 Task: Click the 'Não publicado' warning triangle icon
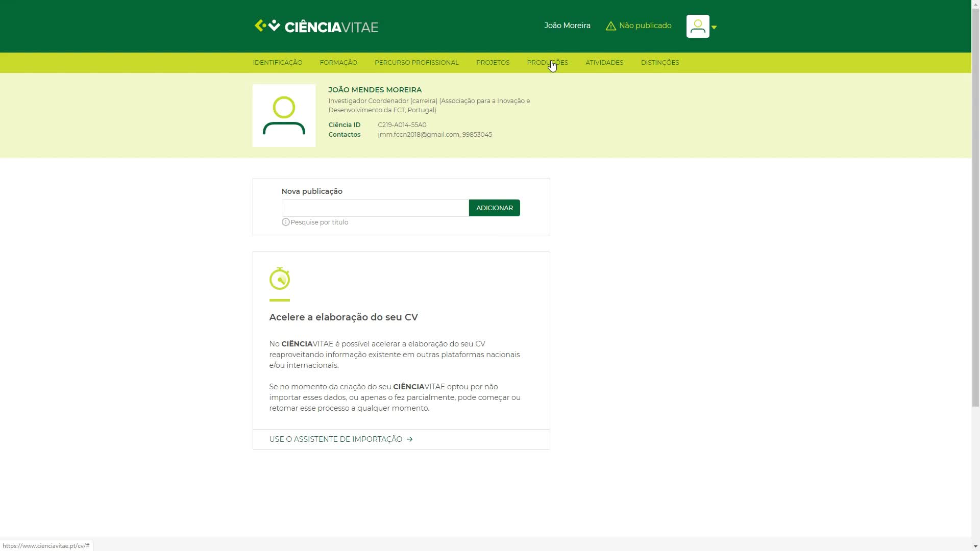click(610, 26)
